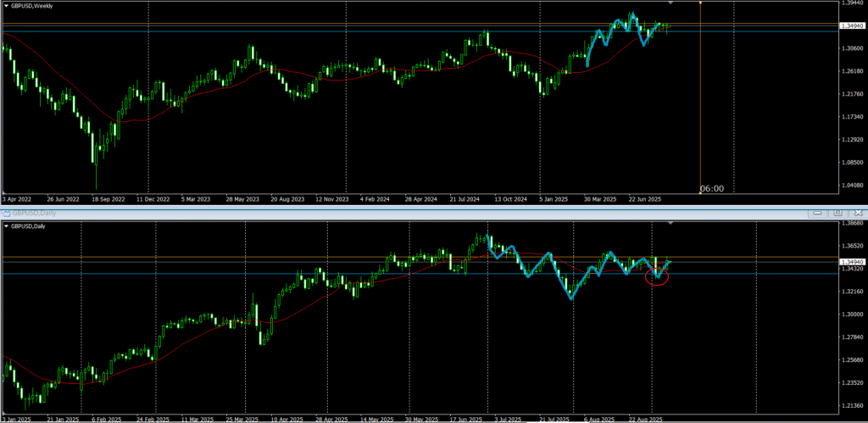Click the 1.30000 price level on Daily axis
Viewport: 868px width, 423px height.
tap(853, 314)
